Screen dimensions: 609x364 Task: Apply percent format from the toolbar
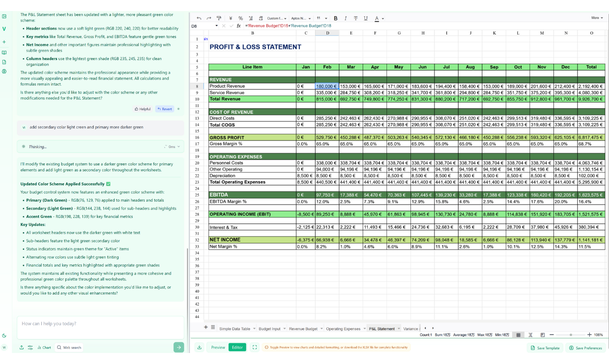(x=241, y=18)
